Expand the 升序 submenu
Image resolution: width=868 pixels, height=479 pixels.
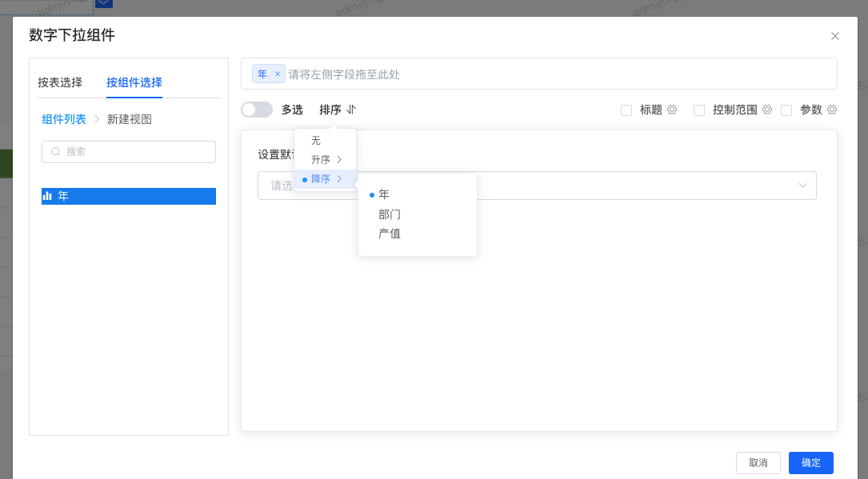[320, 158]
